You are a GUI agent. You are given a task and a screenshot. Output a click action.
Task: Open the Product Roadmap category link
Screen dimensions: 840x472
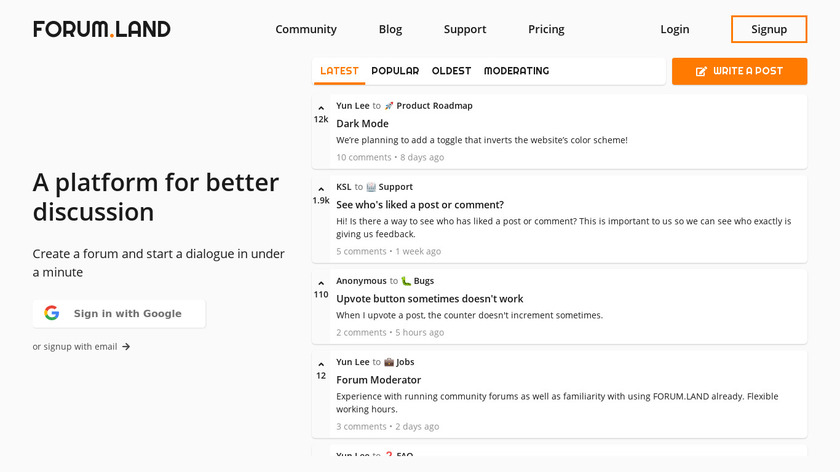pos(434,106)
